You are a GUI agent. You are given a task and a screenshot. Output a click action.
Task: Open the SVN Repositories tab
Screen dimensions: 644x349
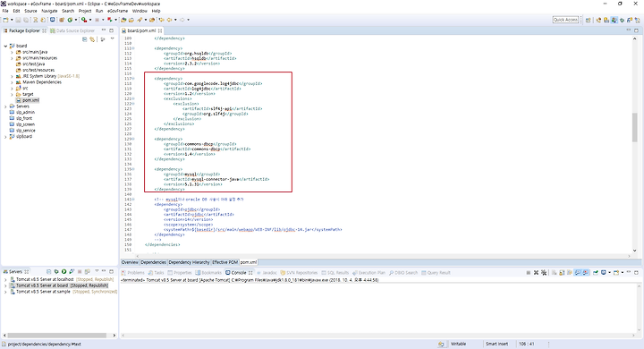coord(299,273)
